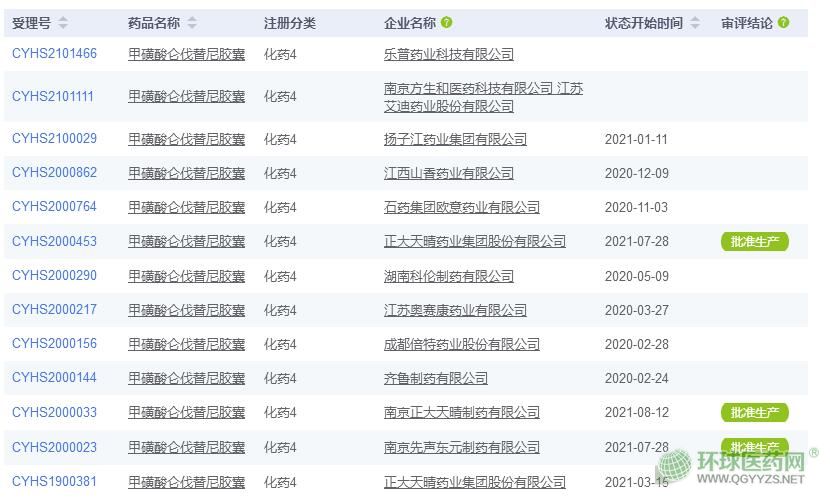Sort by 药品名称 column arrows
This screenshot has height=501, width=830.
[x=192, y=22]
